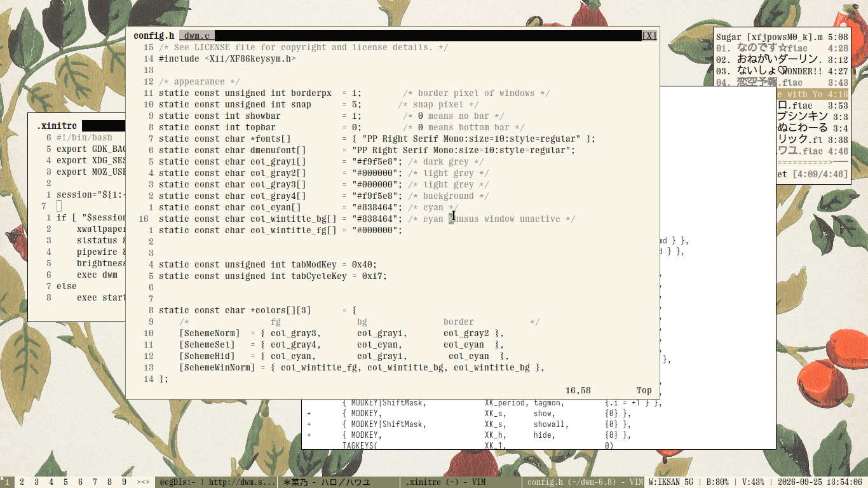
Task: Switch to workspace tag 5
Action: (x=65, y=482)
